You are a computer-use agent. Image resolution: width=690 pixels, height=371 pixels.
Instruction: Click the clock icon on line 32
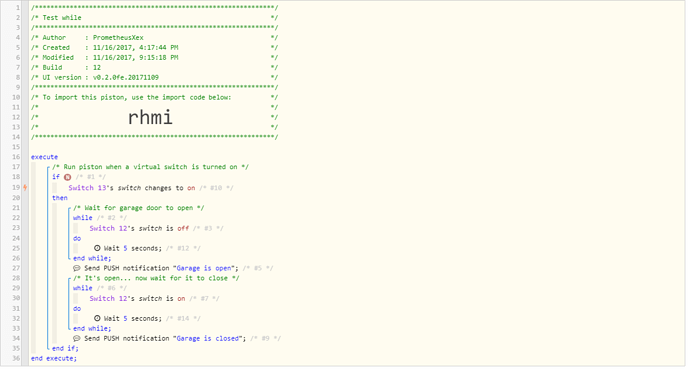[97, 318]
